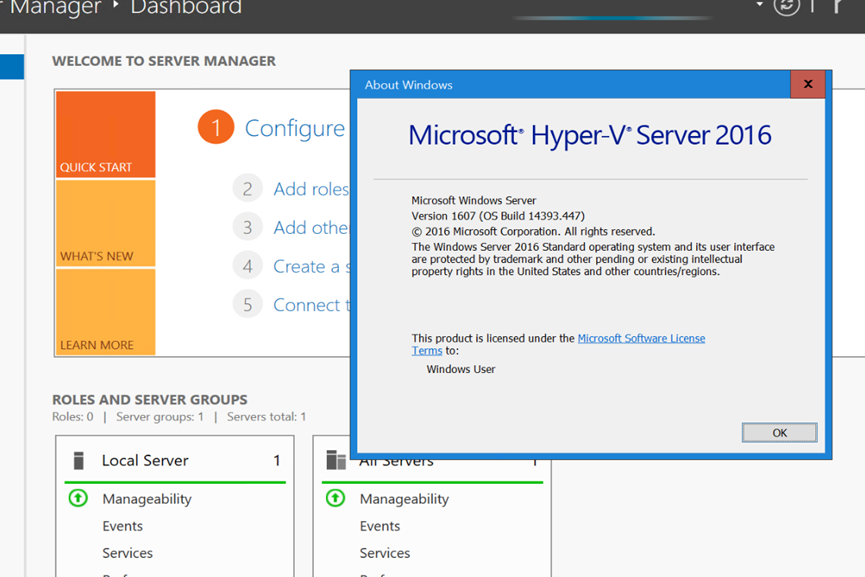Click All Servers green Manageability status icon
The image size is (865, 577).
(x=336, y=498)
